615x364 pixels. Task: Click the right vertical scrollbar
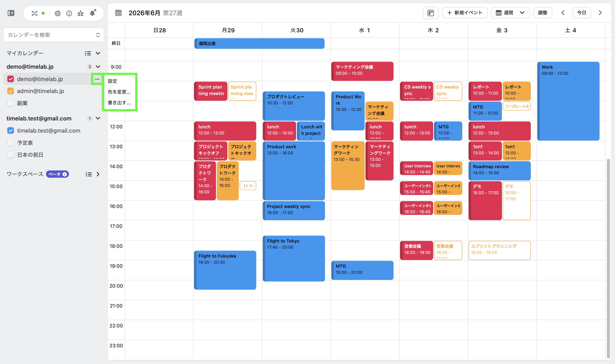coord(608,258)
